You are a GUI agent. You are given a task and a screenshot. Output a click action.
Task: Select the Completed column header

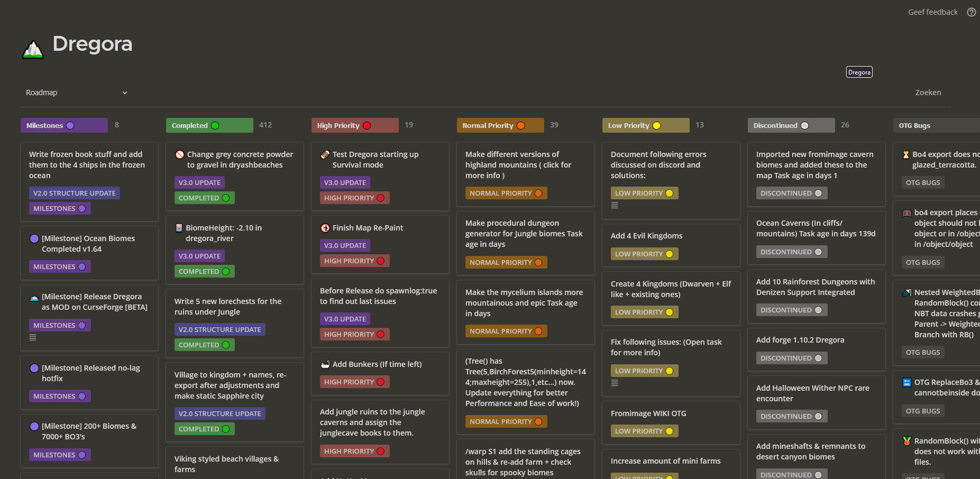click(209, 125)
